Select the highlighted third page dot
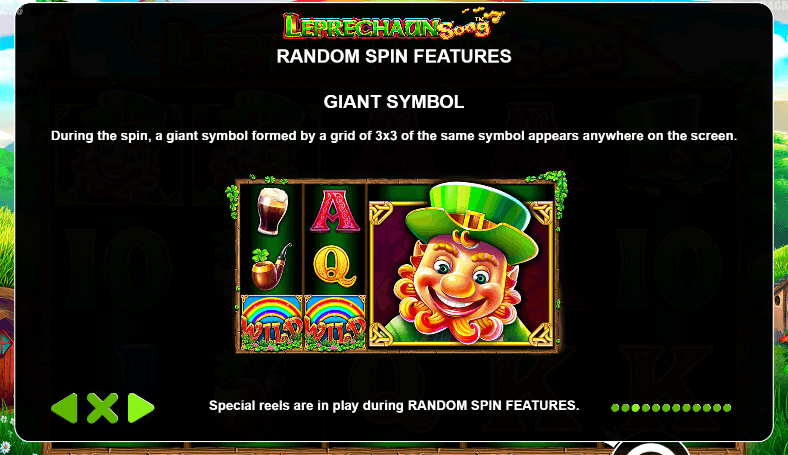 (x=635, y=408)
